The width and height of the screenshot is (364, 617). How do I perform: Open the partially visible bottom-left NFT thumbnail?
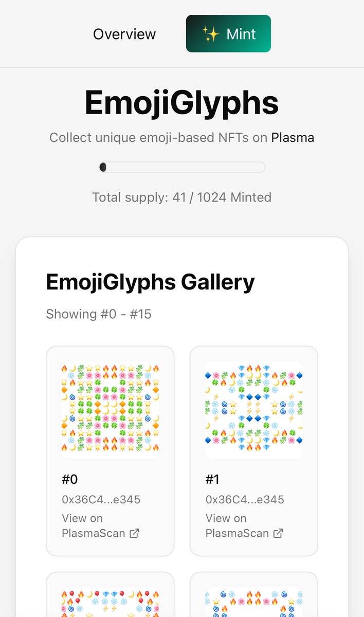pos(110,602)
